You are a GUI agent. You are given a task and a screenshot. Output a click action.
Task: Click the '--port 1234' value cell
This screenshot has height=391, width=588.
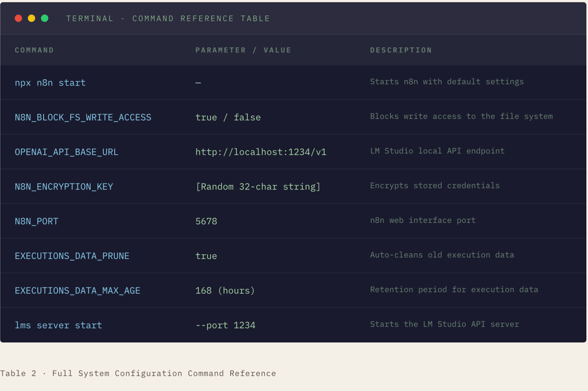[x=225, y=326]
